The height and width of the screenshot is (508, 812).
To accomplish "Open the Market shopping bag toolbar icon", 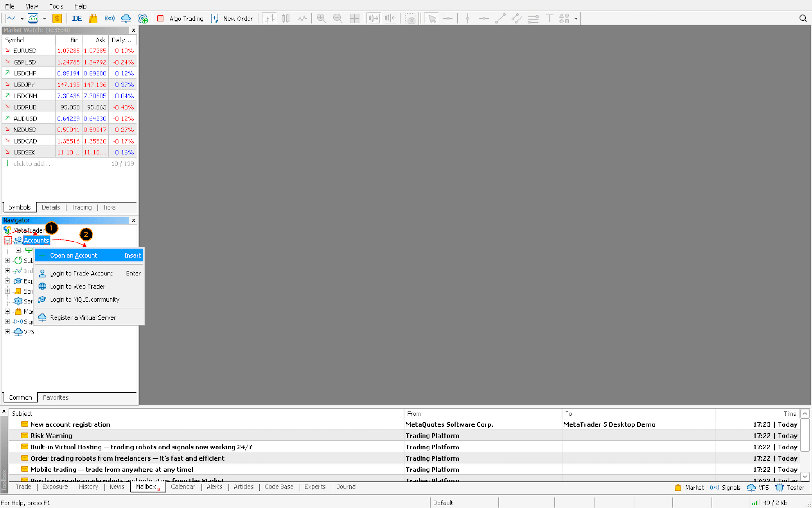I will point(93,19).
